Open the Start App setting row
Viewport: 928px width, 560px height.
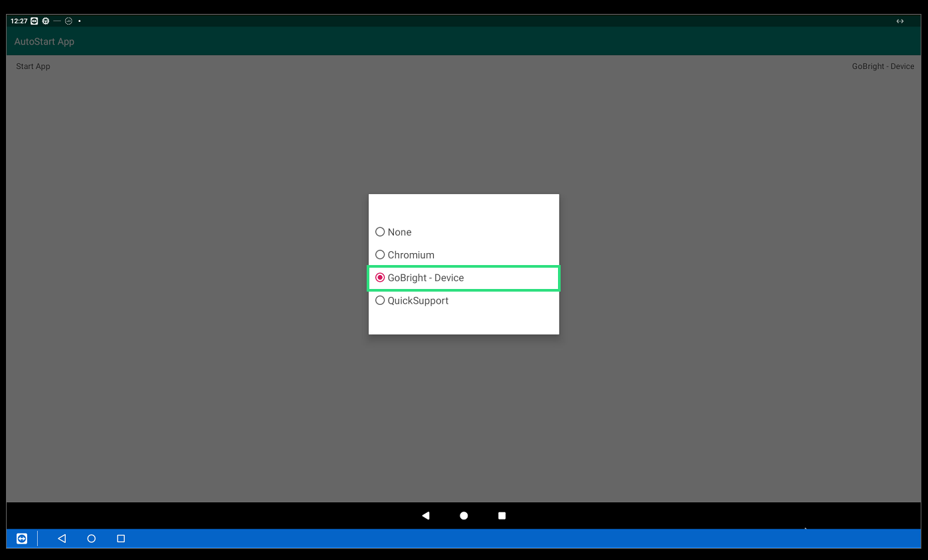click(464, 66)
